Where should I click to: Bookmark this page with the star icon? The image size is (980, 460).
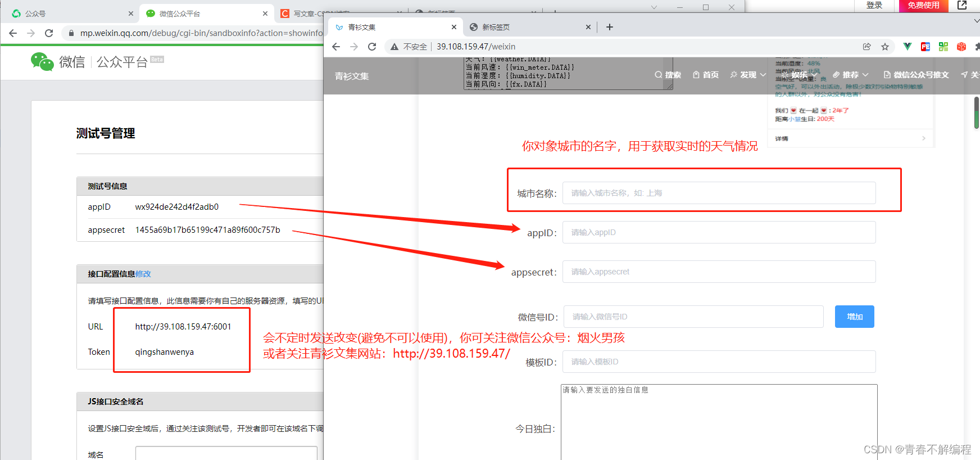(x=885, y=47)
